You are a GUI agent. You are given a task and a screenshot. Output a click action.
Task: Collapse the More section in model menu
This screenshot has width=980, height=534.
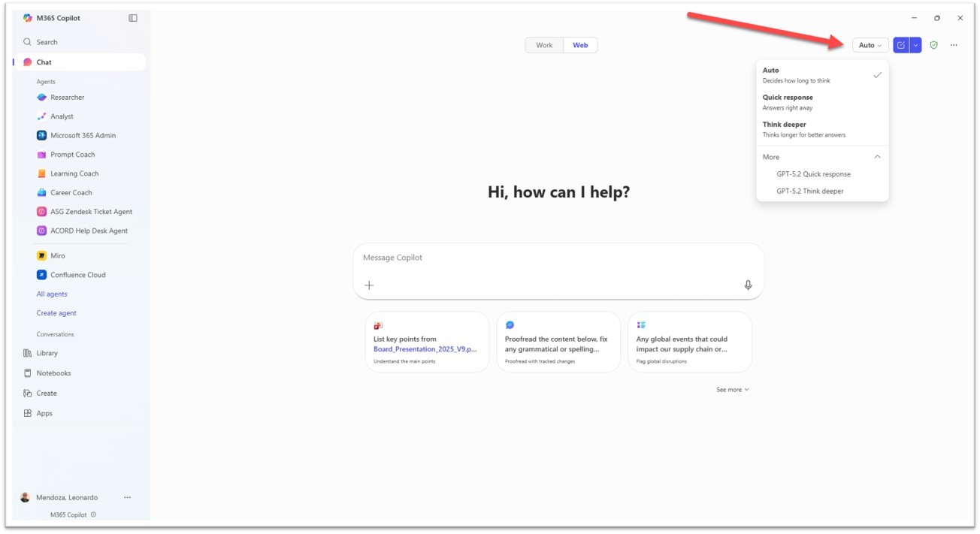[877, 157]
